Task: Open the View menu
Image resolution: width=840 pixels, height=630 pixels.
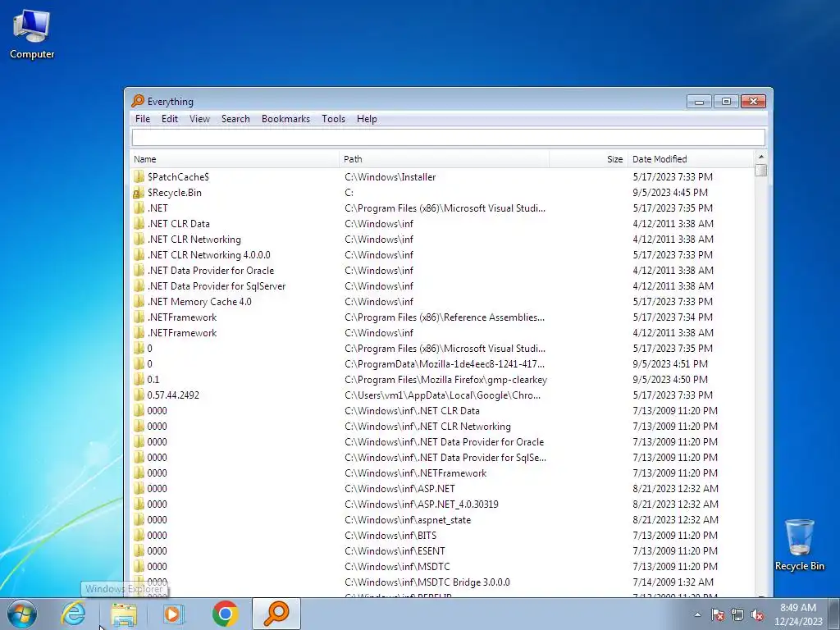Action: (200, 119)
